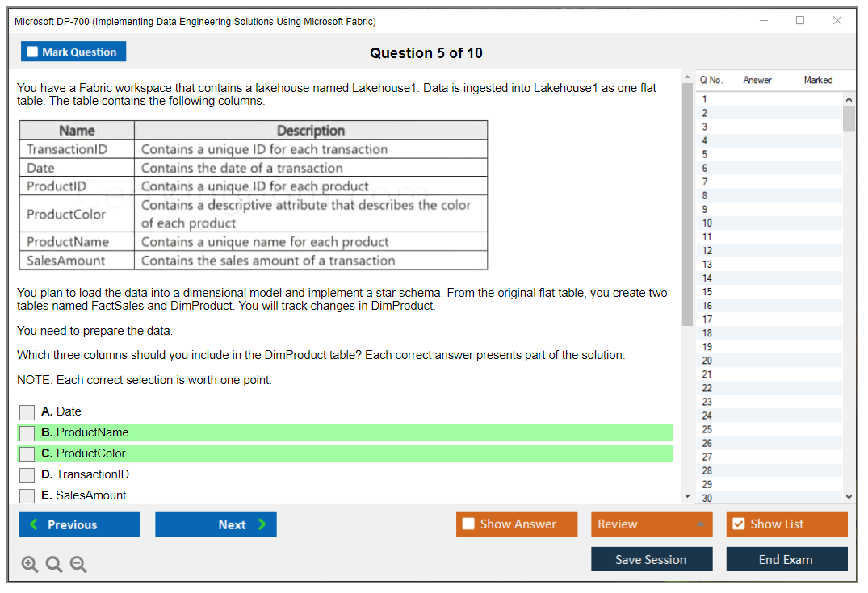Click the Save Session button
868x593 pixels.
coord(652,559)
